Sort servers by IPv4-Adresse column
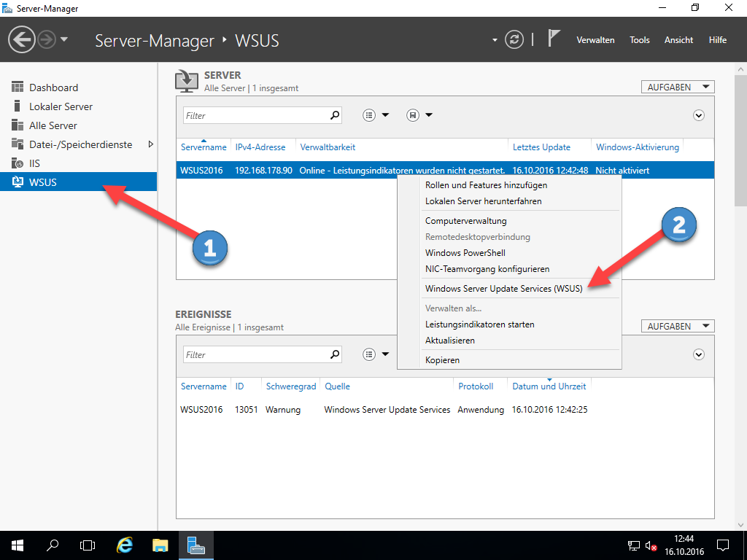Image resolution: width=747 pixels, height=560 pixels. point(260,147)
